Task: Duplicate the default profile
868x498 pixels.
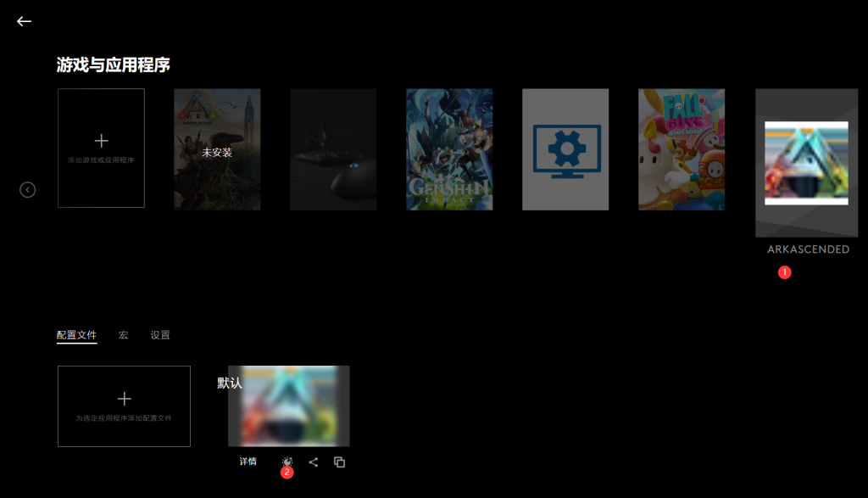Action: coord(339,462)
